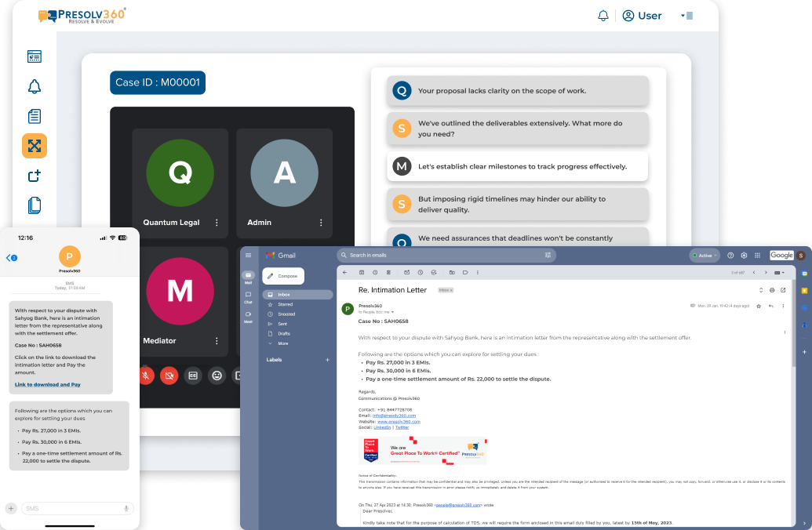This screenshot has height=530, width=812.
Task: Show the newer email arrow
Action: point(754,272)
